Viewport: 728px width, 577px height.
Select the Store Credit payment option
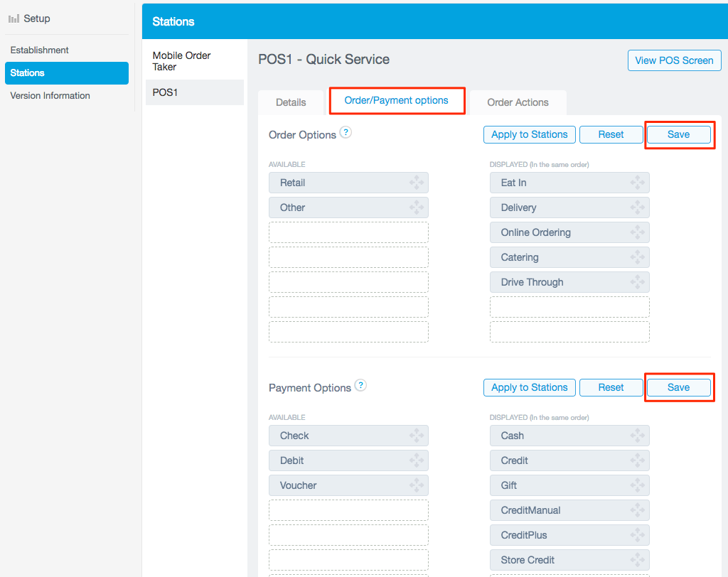coord(569,560)
